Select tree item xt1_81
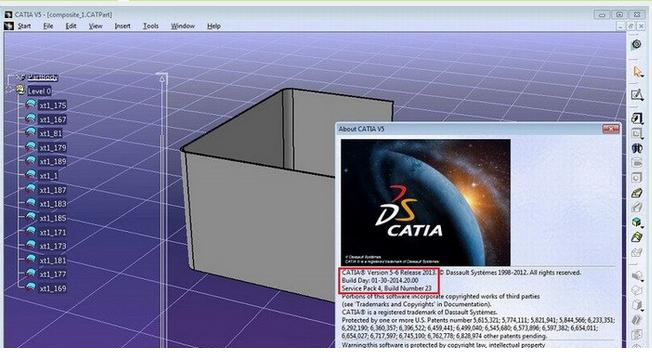Screen dimensions: 652x361 (x=51, y=134)
